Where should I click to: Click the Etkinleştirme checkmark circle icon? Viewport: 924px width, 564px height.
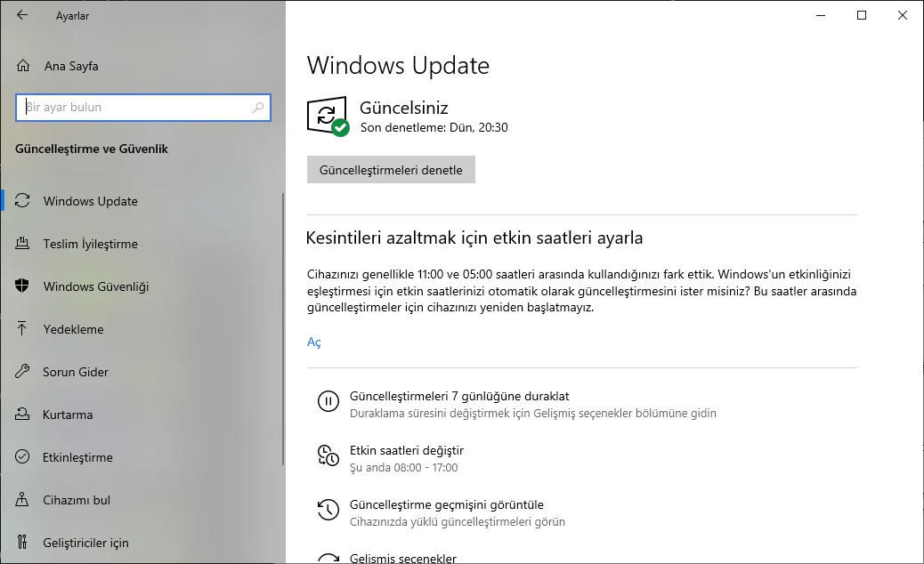point(23,457)
